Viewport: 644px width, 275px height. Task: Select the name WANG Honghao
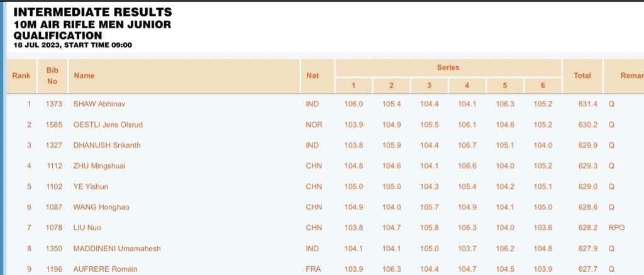click(101, 207)
